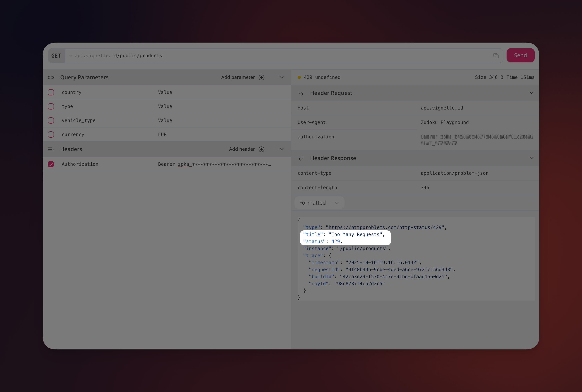The width and height of the screenshot is (582, 392).
Task: Open the GET method selector
Action: 56,56
